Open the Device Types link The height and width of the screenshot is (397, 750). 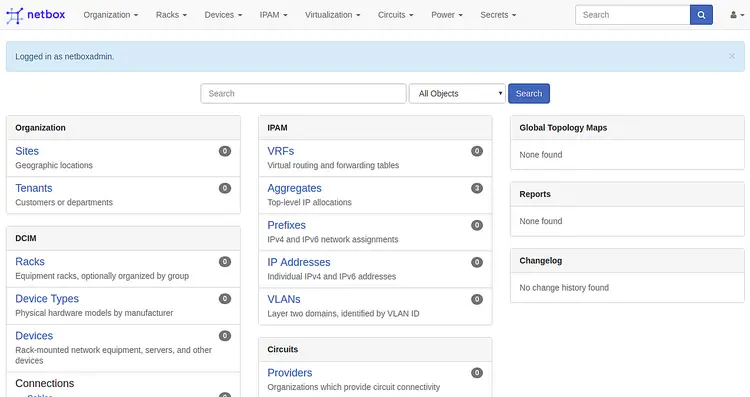click(x=47, y=298)
